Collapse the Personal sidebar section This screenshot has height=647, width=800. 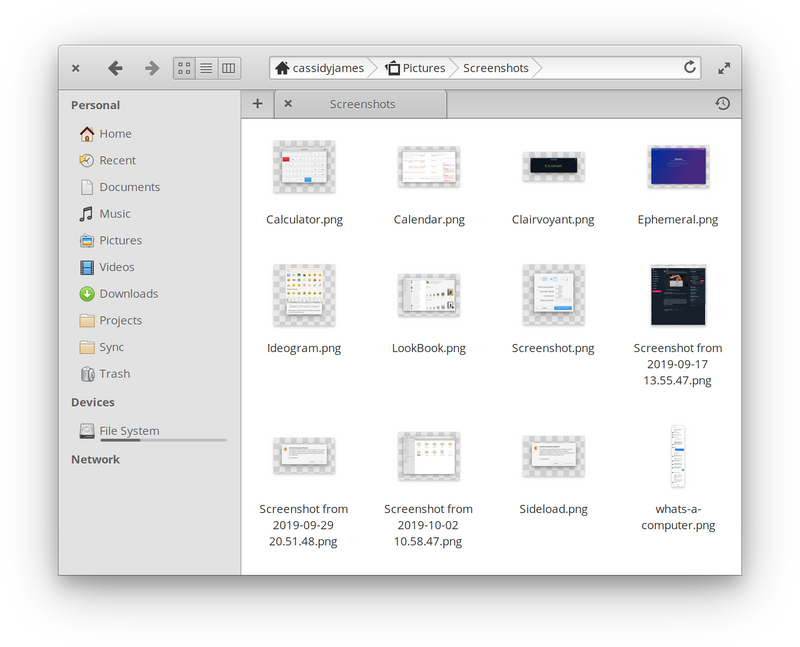(x=95, y=105)
